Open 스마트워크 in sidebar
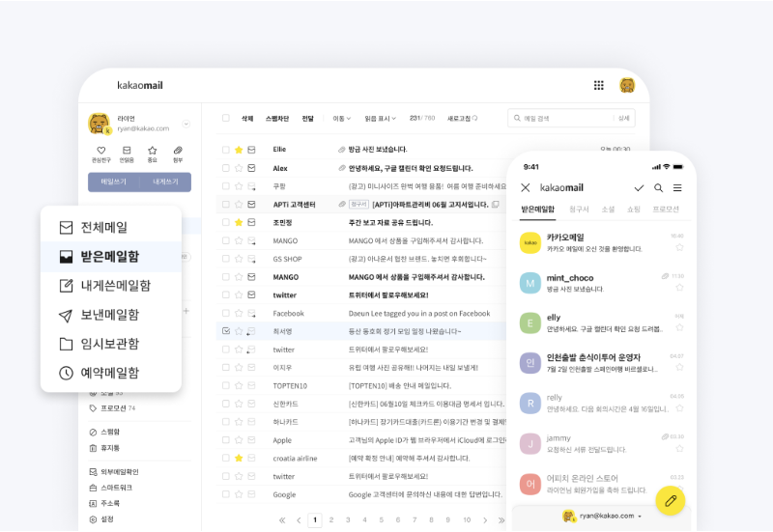The width and height of the screenshot is (773, 532). coord(111,488)
